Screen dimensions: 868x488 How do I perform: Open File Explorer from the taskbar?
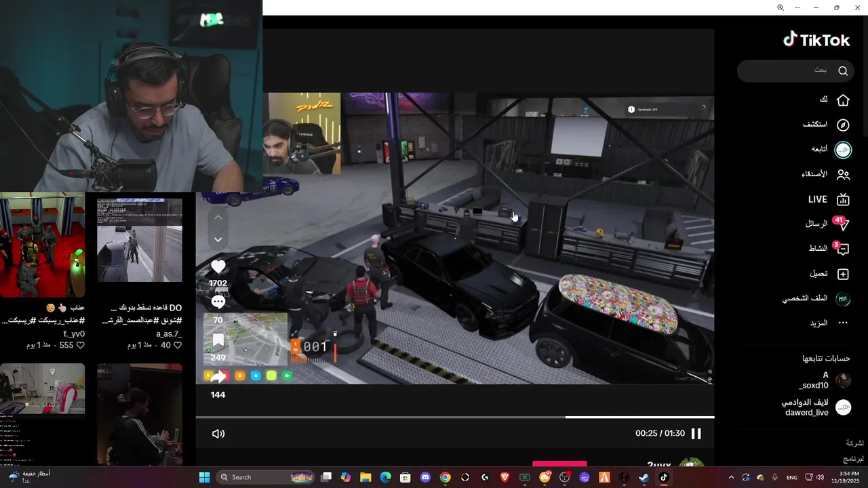pyautogui.click(x=366, y=477)
